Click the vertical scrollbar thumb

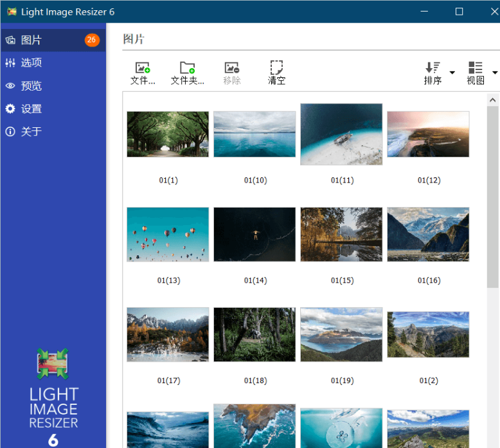tap(493, 197)
